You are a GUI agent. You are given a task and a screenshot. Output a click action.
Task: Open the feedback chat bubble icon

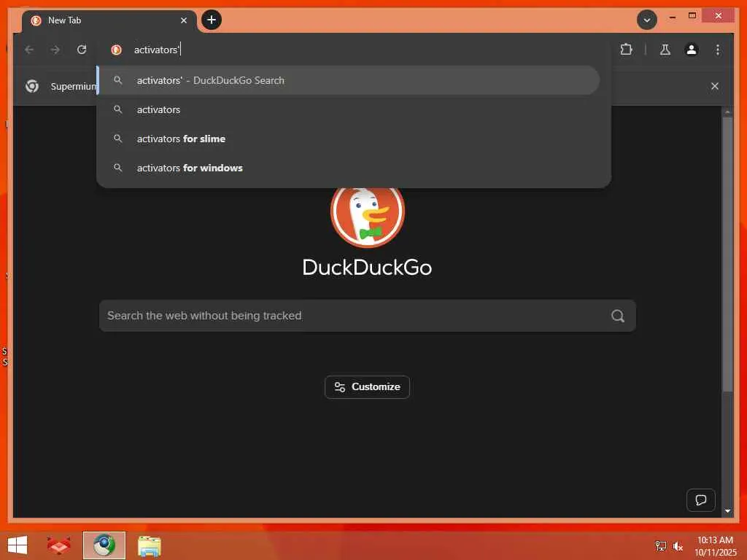701,500
